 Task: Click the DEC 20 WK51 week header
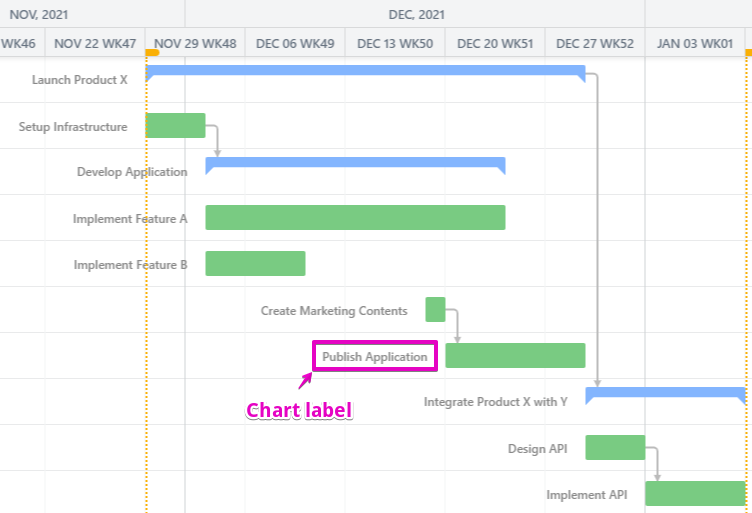(495, 43)
